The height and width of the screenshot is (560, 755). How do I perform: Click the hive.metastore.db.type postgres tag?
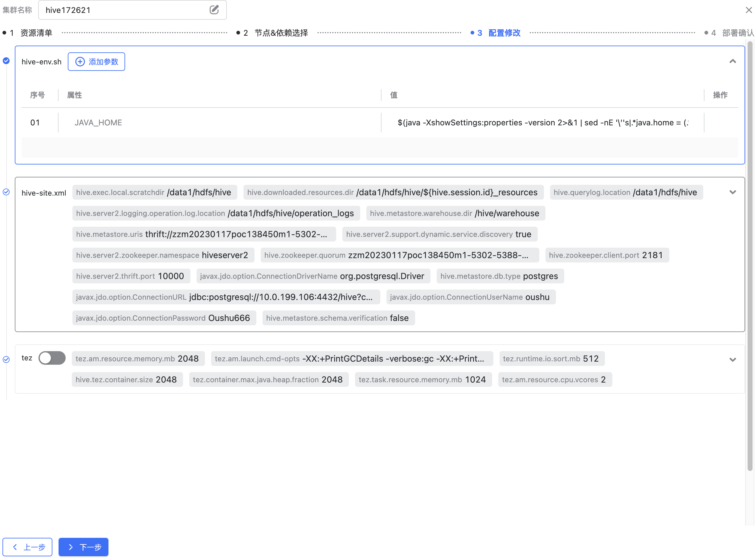click(x=500, y=276)
